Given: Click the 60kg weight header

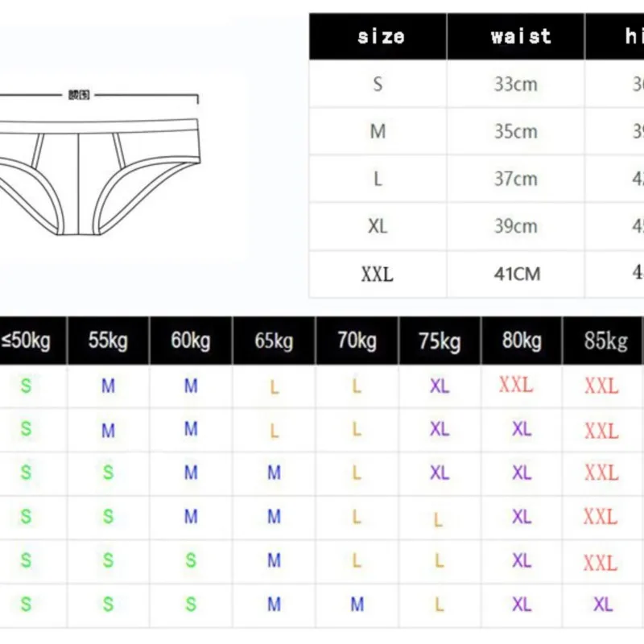Looking at the screenshot, I should tap(191, 341).
